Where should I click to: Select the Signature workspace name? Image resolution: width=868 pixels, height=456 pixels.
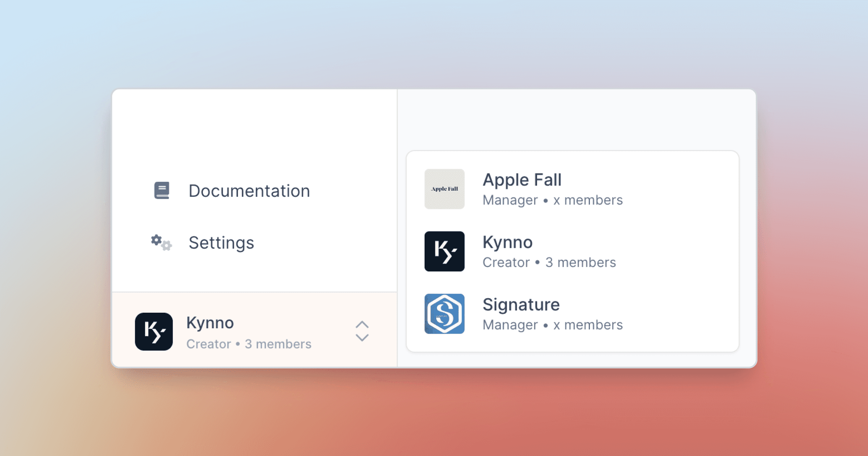(x=521, y=304)
